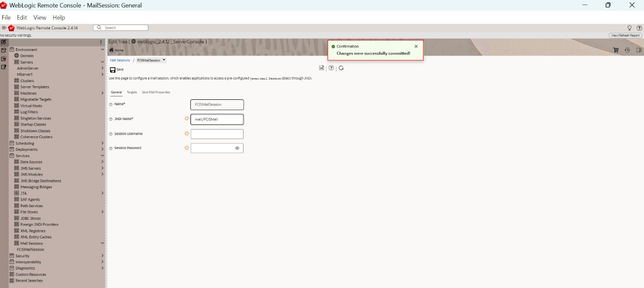Screen dimensions: 644x288
Task: Select Recent Searches in the tree
Action: (x=29, y=281)
